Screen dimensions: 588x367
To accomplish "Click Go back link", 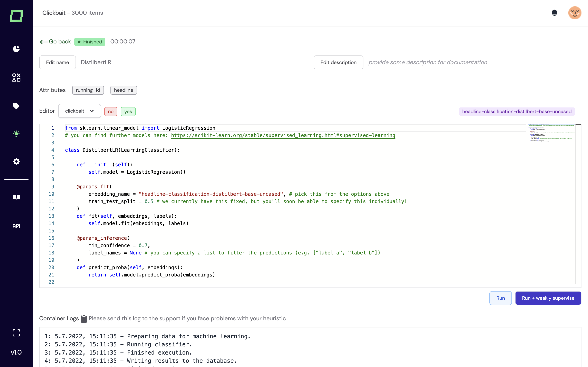I will (55, 42).
